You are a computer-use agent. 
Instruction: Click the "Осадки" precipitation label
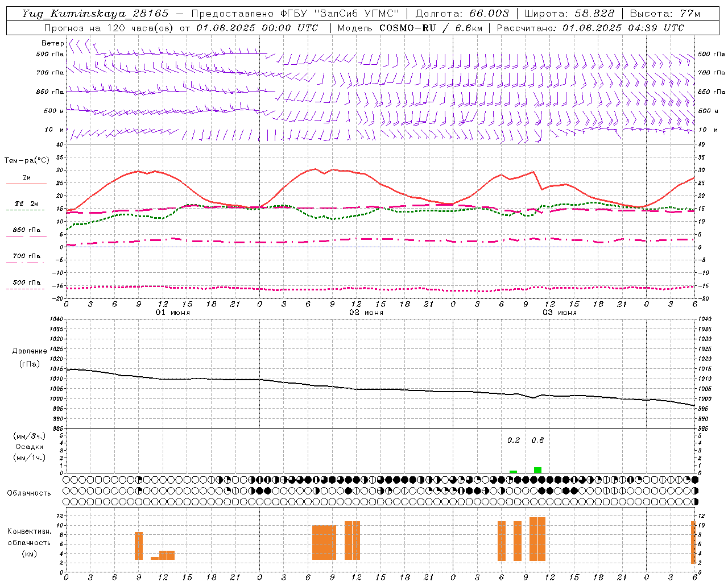coord(30,447)
